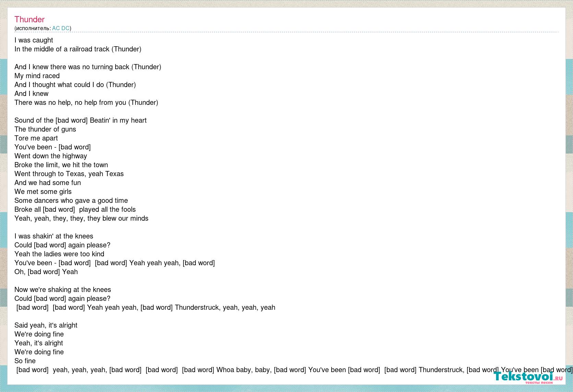Screen dimensions: 573x392
Task: Click 'Yeah the ladies were too kind'
Action: (59, 254)
